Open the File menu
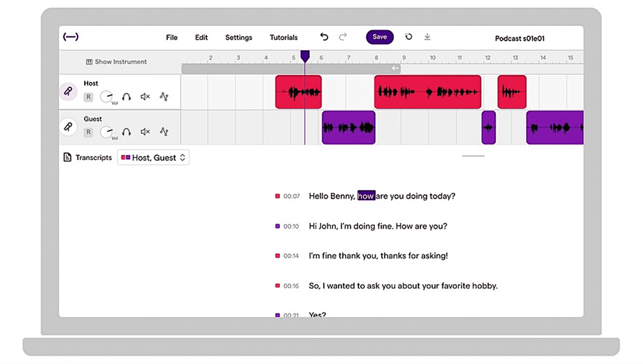This screenshot has width=643, height=364. tap(171, 37)
